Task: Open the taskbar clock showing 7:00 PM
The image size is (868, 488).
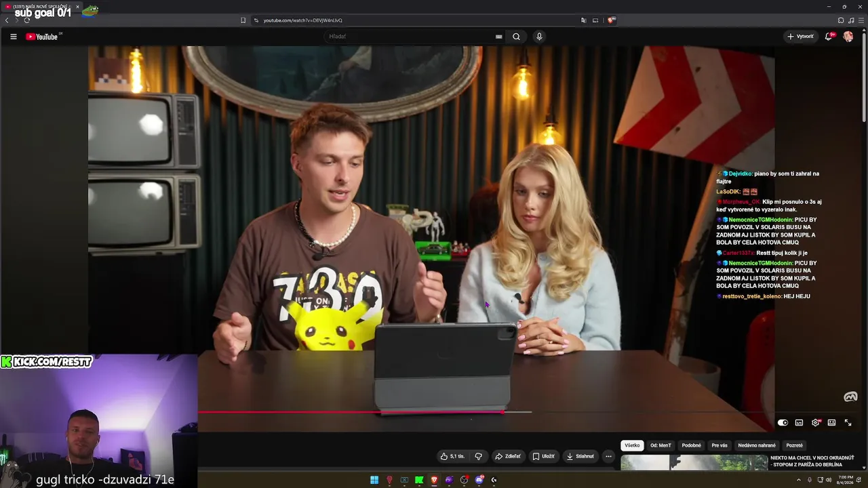Action: pyautogui.click(x=845, y=480)
